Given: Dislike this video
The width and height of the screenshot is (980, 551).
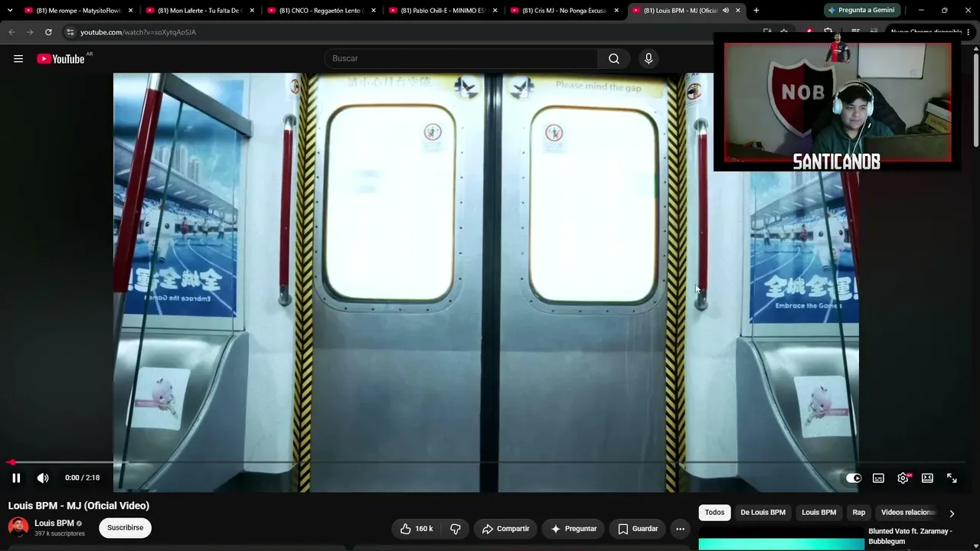Looking at the screenshot, I should point(456,529).
